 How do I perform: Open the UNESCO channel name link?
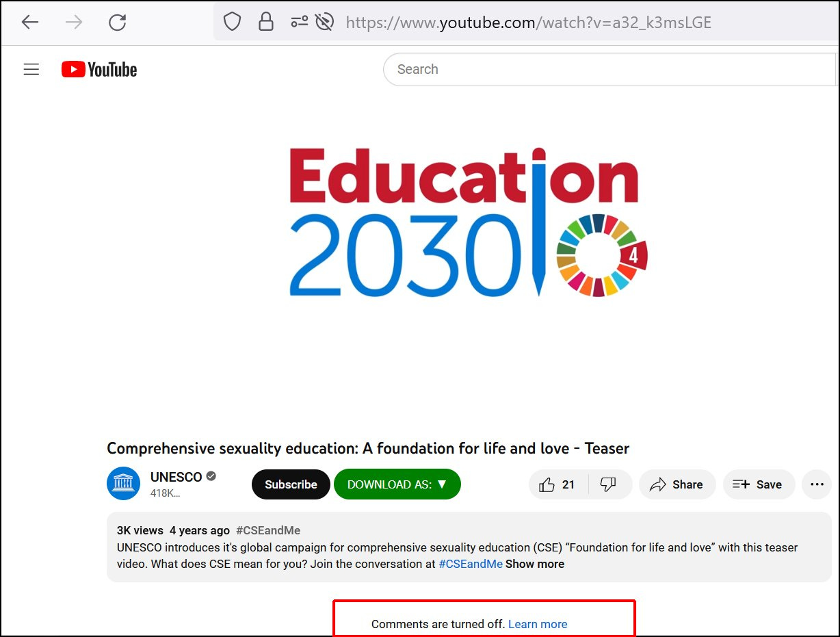pyautogui.click(x=176, y=477)
